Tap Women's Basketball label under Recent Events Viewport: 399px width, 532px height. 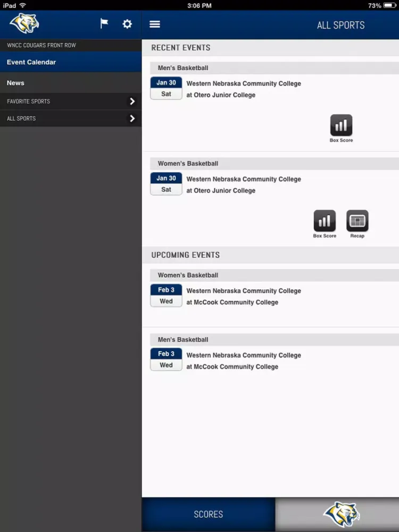point(188,163)
